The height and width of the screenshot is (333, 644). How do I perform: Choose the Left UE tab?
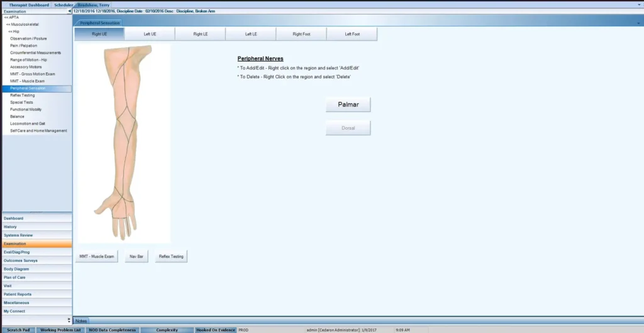click(x=150, y=34)
